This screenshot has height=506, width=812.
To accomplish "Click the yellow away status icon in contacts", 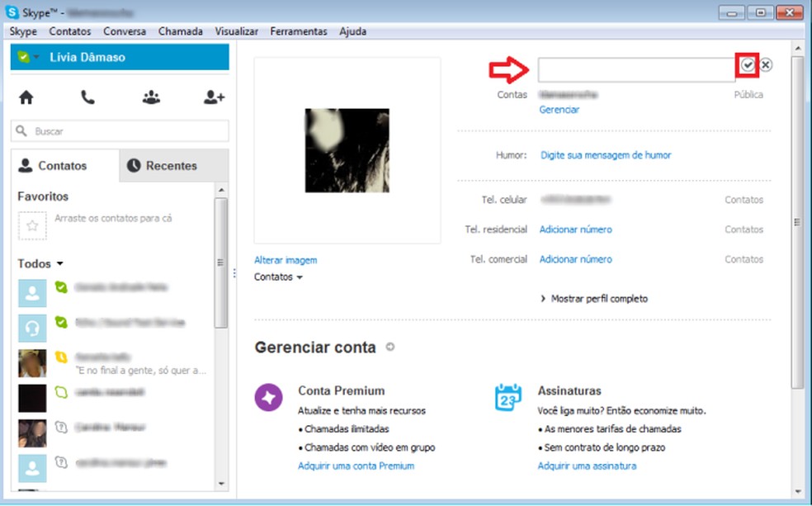I will 61,357.
